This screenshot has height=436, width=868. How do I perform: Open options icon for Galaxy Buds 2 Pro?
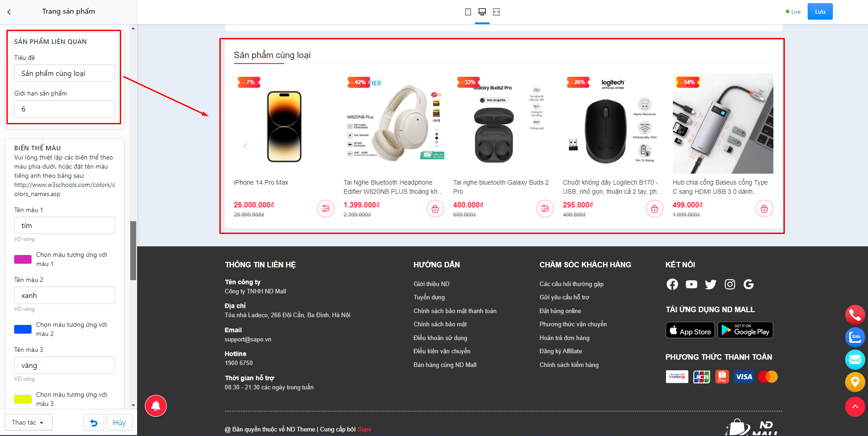tap(545, 209)
